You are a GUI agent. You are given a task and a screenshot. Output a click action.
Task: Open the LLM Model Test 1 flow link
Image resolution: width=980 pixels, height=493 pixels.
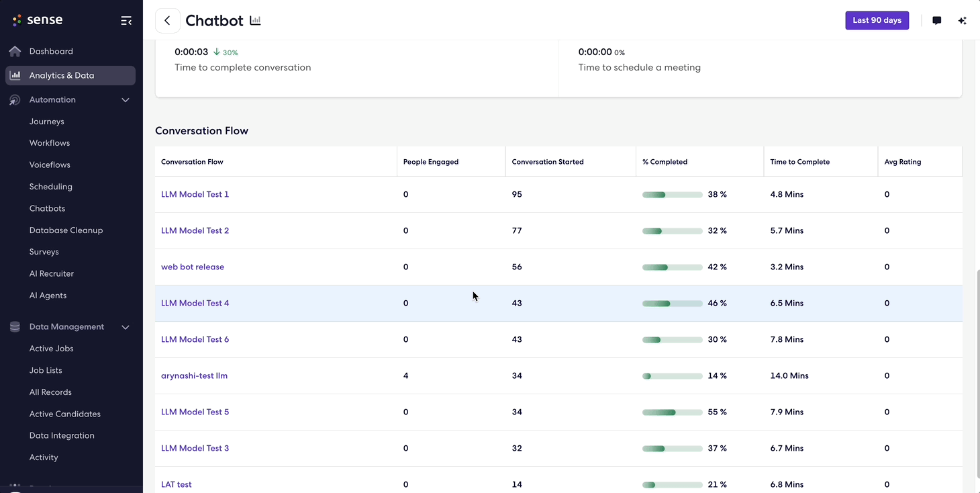click(195, 194)
